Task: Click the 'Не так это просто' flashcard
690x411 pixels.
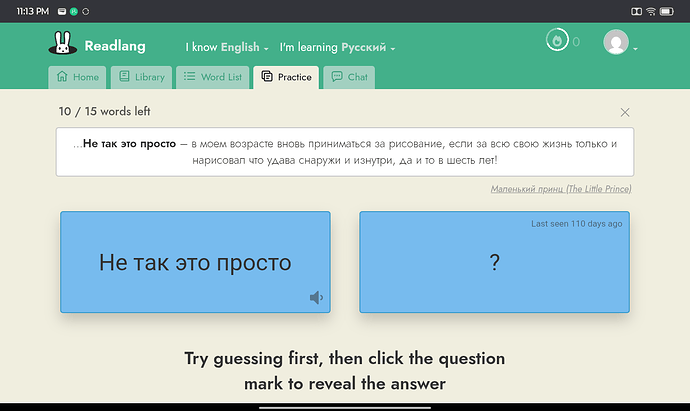Action: pyautogui.click(x=195, y=262)
